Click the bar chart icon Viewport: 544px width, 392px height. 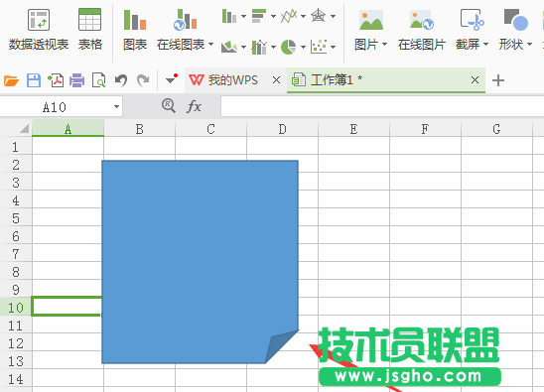(x=259, y=16)
